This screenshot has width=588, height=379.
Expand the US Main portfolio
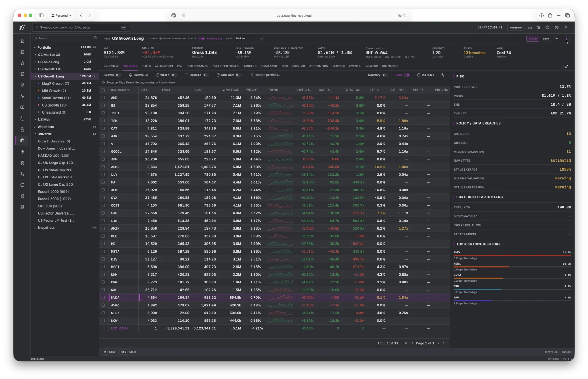35,120
